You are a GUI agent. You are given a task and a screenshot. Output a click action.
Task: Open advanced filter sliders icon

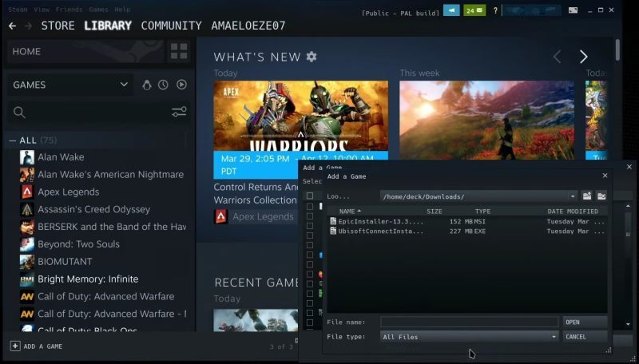click(x=179, y=112)
